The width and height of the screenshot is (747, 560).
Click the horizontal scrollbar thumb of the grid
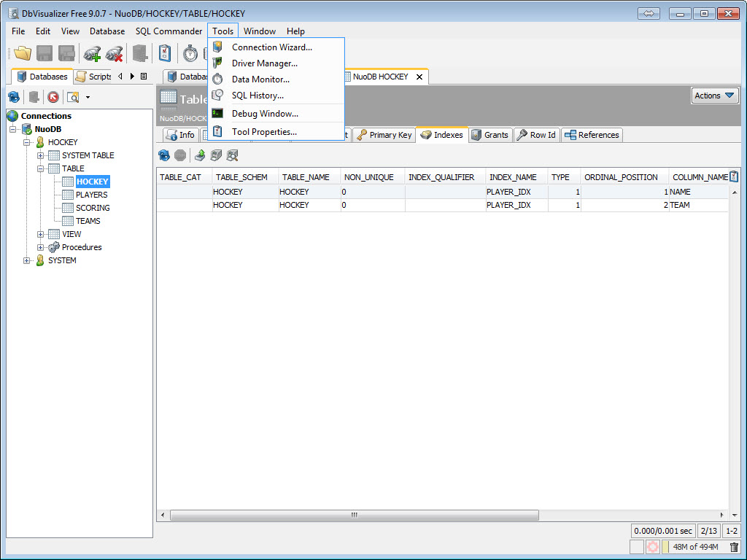[x=355, y=516]
